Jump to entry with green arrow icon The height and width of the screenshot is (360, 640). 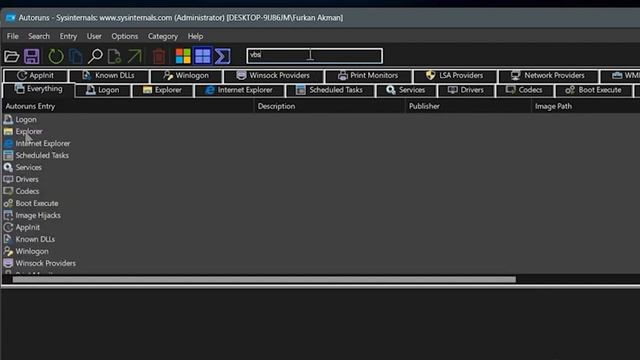pyautogui.click(x=134, y=56)
